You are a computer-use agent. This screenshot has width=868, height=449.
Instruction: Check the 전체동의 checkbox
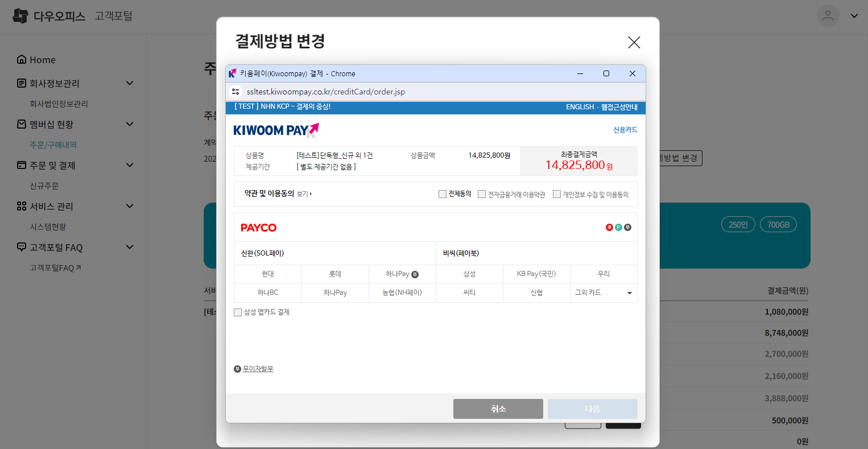pyautogui.click(x=443, y=194)
